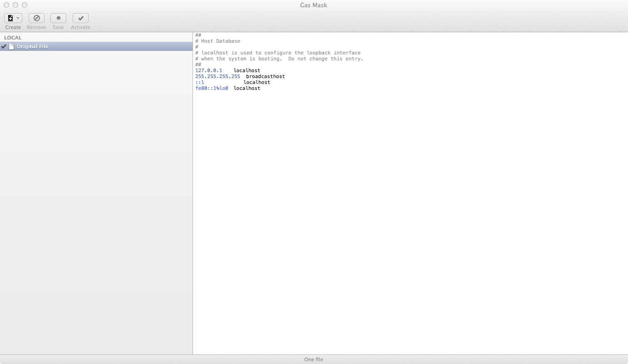Click the '# Host Database' comment line

(x=218, y=41)
